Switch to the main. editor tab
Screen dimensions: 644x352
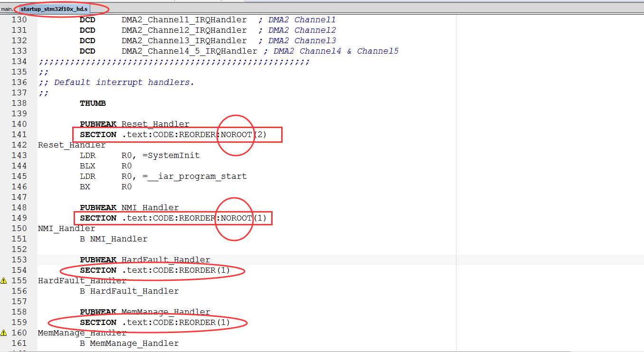[x=7, y=9]
